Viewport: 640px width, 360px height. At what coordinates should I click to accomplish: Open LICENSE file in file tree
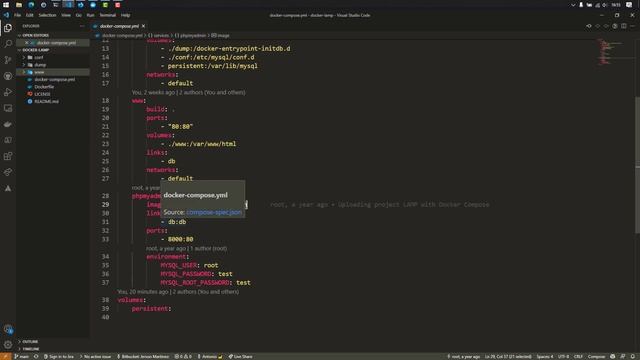click(42, 94)
